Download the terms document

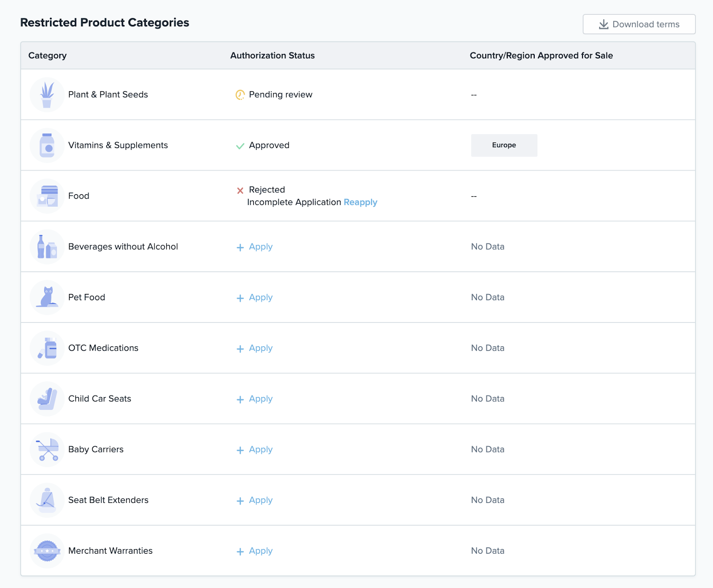click(639, 24)
